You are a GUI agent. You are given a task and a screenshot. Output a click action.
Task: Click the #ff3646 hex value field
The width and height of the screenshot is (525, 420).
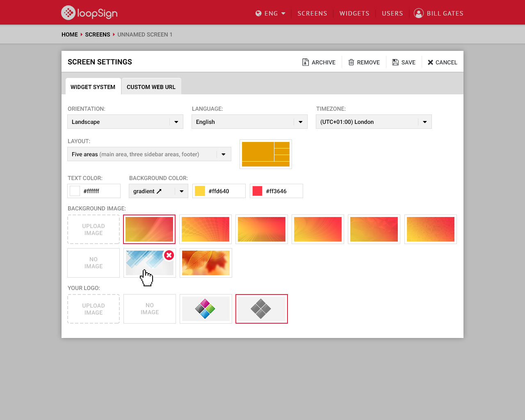click(x=276, y=191)
